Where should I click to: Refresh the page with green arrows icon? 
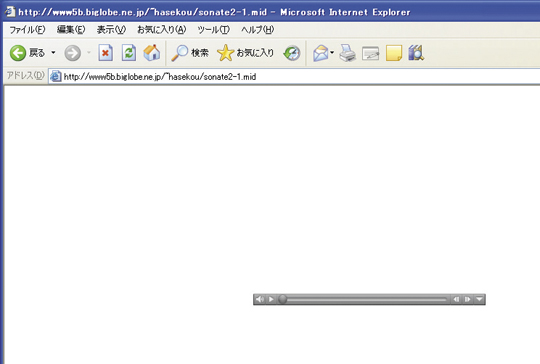129,53
